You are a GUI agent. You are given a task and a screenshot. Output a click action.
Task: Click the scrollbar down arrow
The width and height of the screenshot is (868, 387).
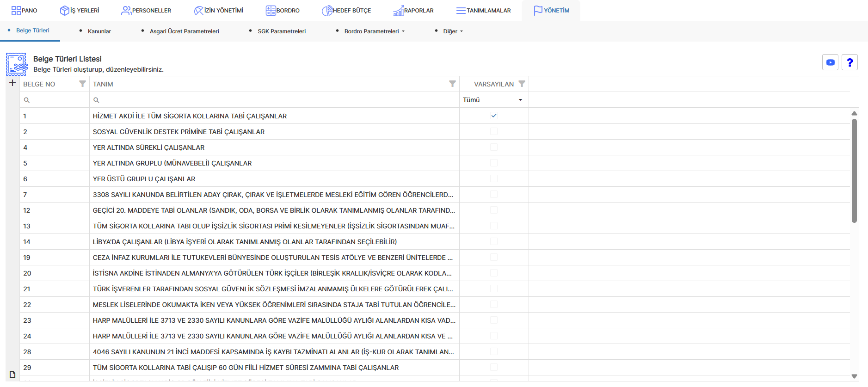[x=854, y=376]
